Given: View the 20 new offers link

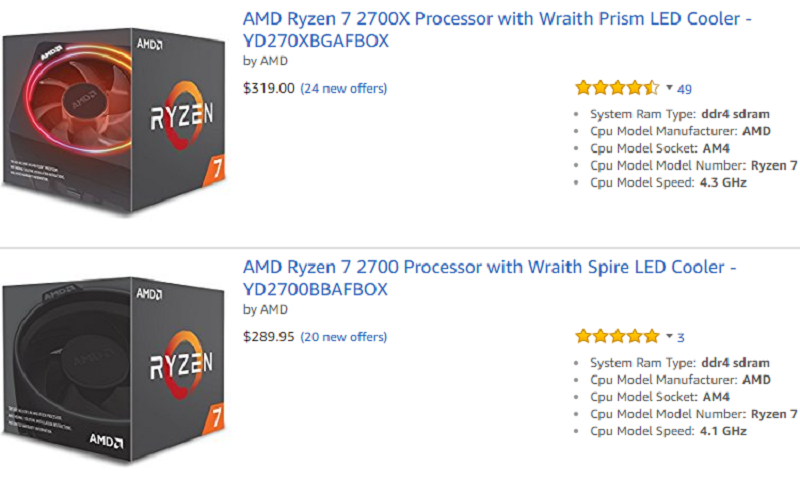Looking at the screenshot, I should [x=343, y=337].
